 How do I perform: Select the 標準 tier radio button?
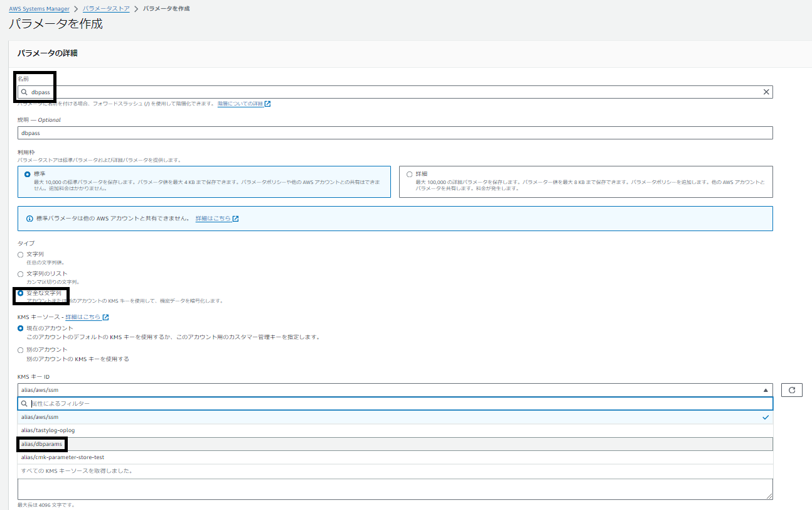pyautogui.click(x=27, y=174)
